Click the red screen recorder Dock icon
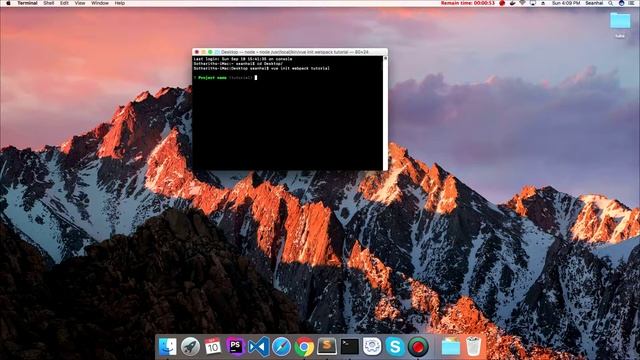640x360 pixels. [418, 347]
